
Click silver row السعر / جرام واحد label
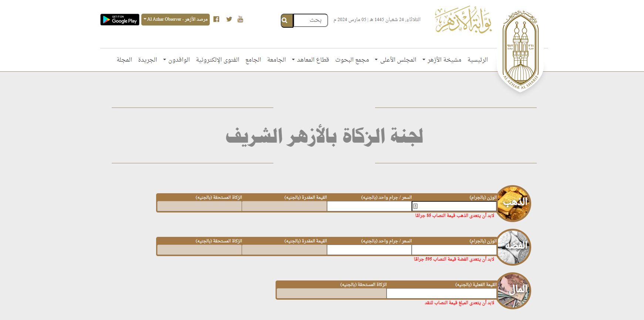click(x=386, y=241)
